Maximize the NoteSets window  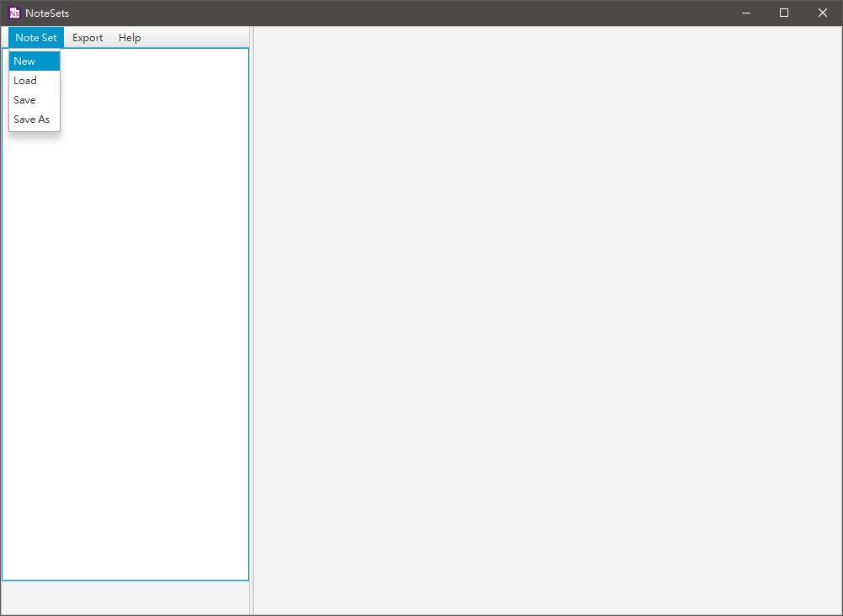click(783, 13)
